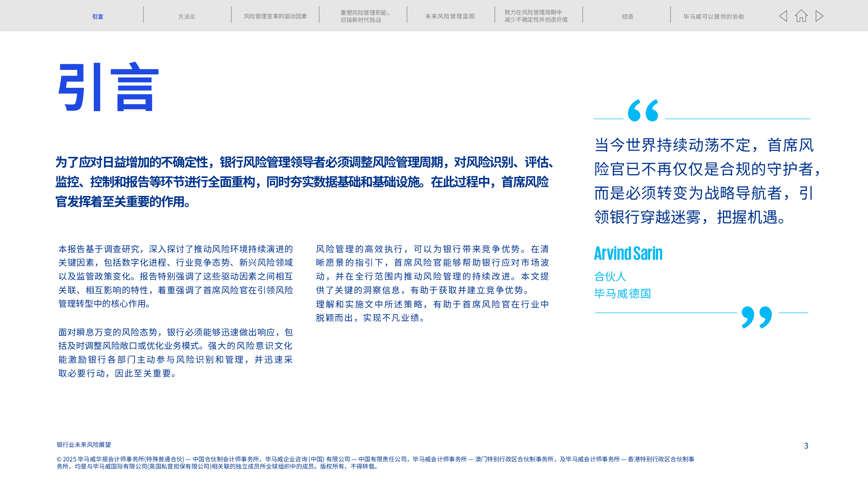
Task: Click page number 3 in footer
Action: pos(806,446)
